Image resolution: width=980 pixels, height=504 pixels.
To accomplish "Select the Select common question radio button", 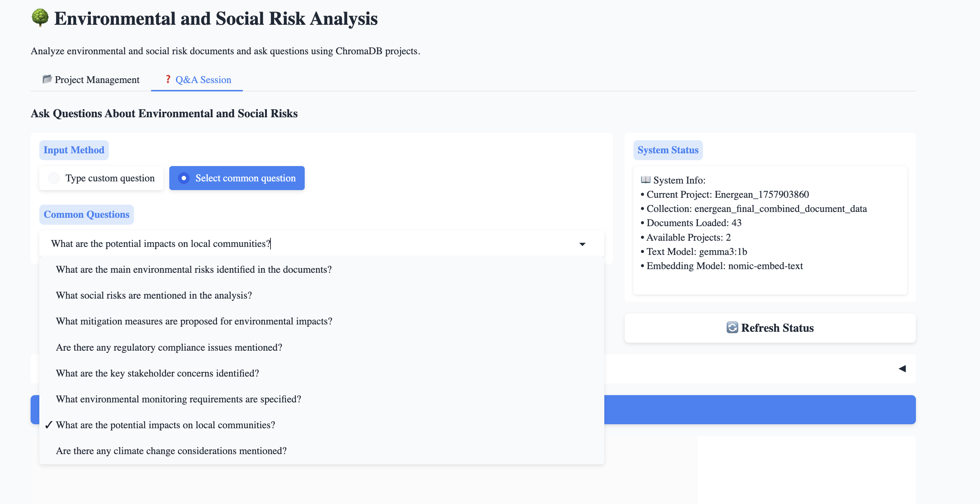I will point(184,178).
